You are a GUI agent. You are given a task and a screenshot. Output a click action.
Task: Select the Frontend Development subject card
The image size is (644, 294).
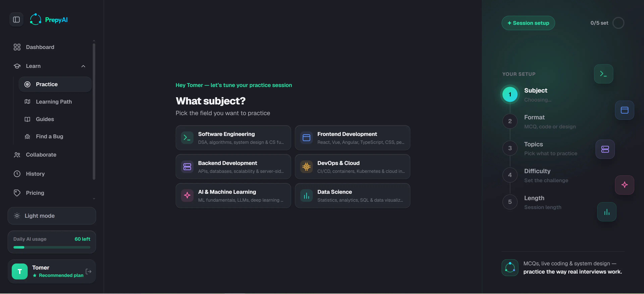point(353,138)
